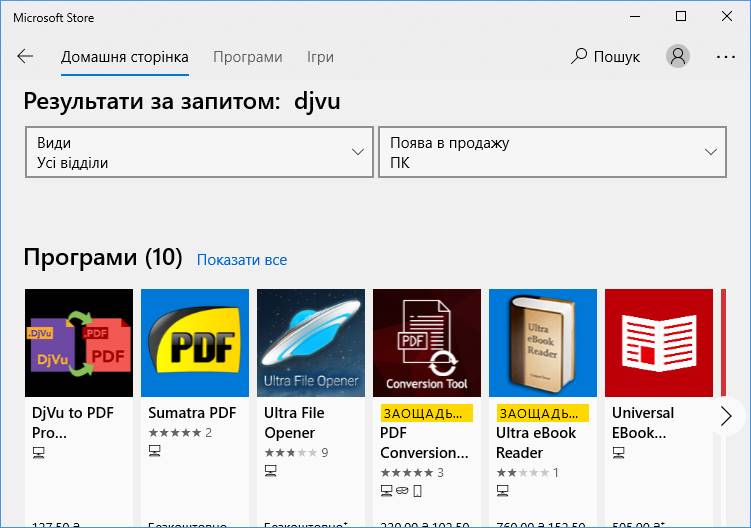Click the PDF Conversion... title text

coord(424,443)
